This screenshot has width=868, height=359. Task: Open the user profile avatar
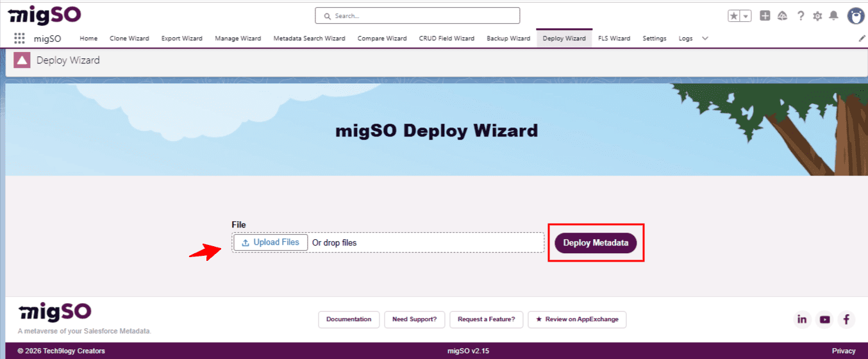tap(856, 16)
